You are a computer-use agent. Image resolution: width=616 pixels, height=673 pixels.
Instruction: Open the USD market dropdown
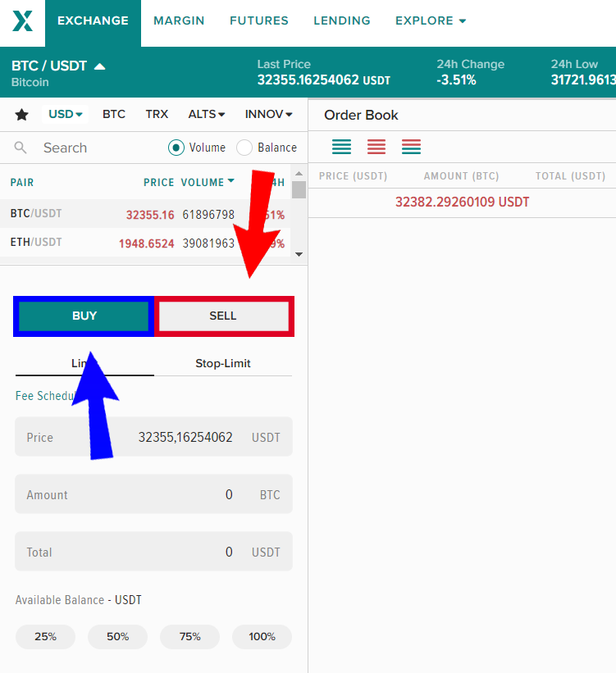pyautogui.click(x=66, y=114)
